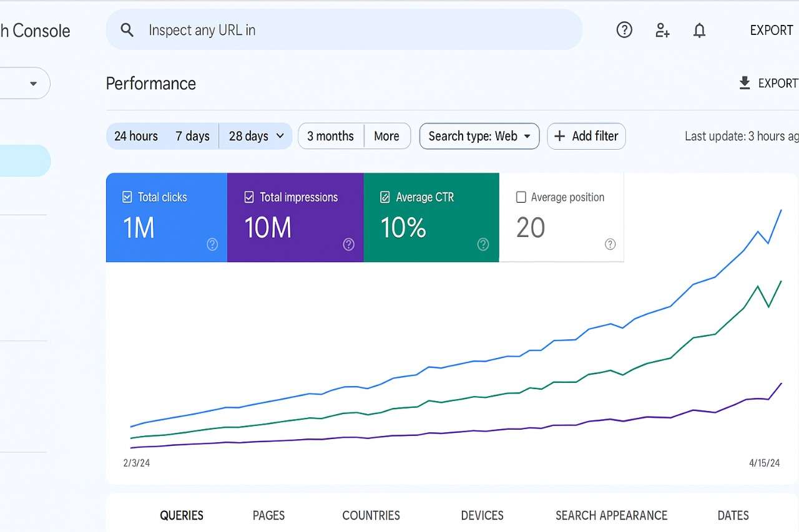
Task: Click help icon on Average CTR card
Action: tap(483, 244)
